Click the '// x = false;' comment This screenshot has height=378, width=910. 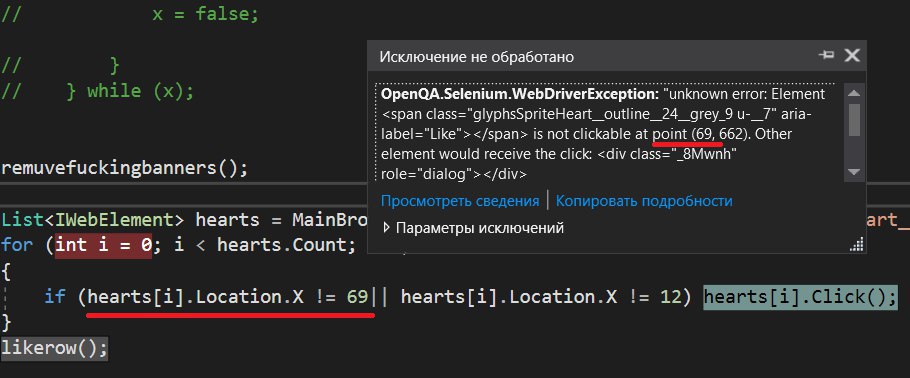129,15
